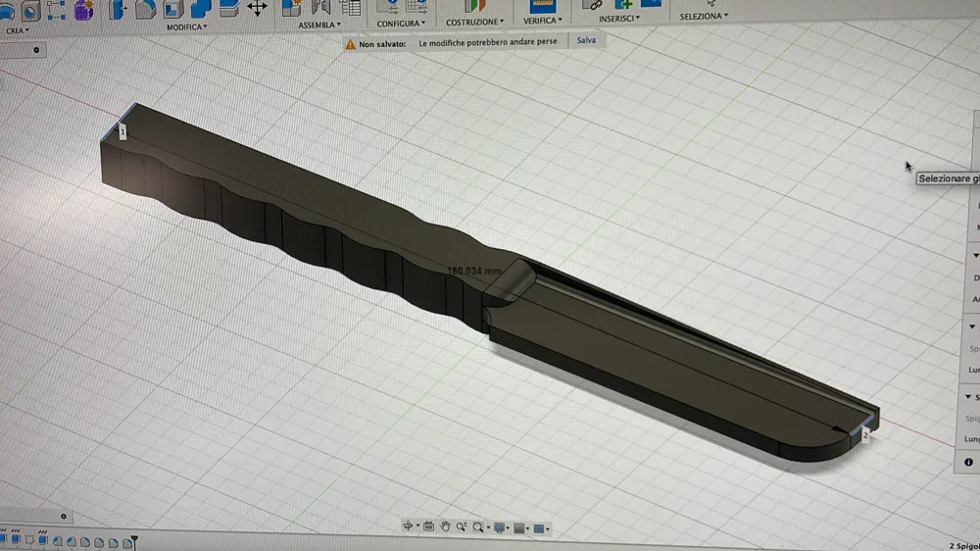Screen dimensions: 980x551
Task: Click the timeline end marker
Action: [x=134, y=541]
